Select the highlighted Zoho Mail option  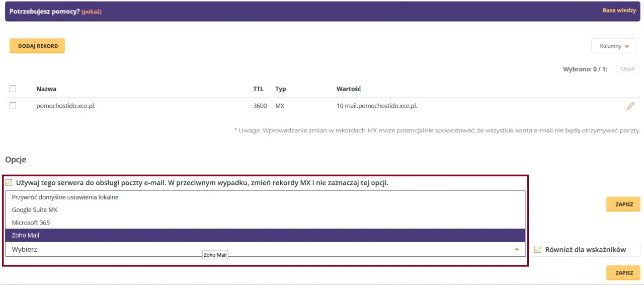coord(26,235)
